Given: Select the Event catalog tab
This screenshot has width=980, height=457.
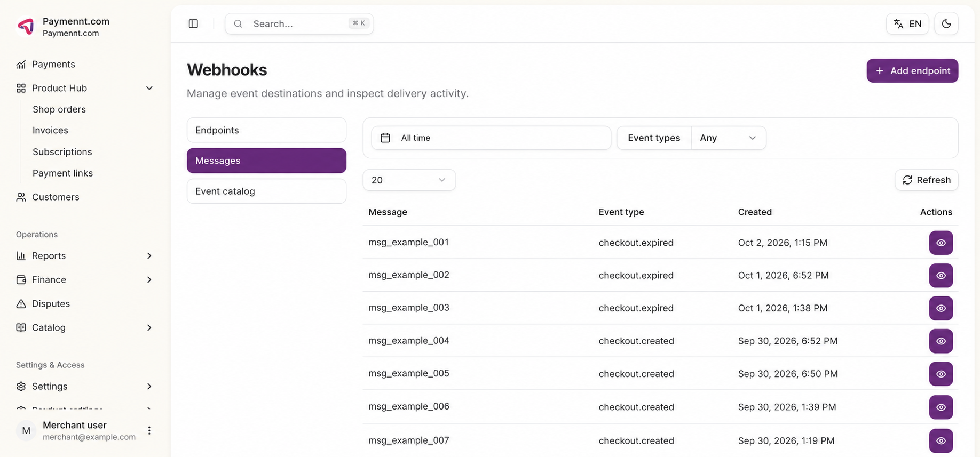Looking at the screenshot, I should [x=266, y=191].
